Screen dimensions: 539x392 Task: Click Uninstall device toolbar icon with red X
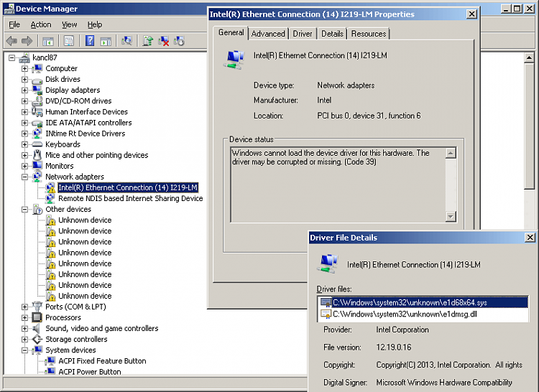[x=163, y=41]
